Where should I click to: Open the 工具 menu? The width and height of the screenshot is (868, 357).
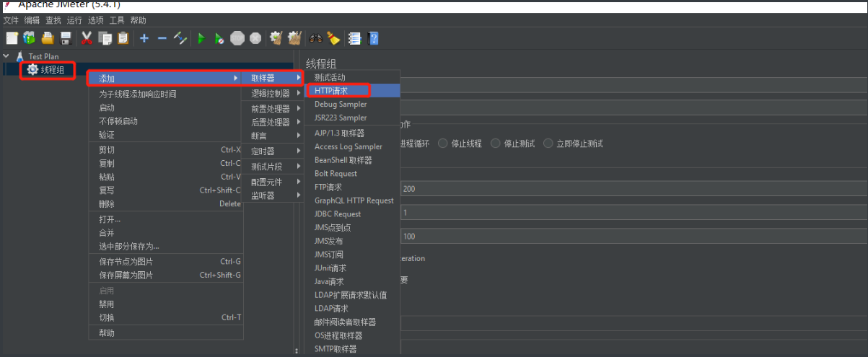pyautogui.click(x=116, y=20)
